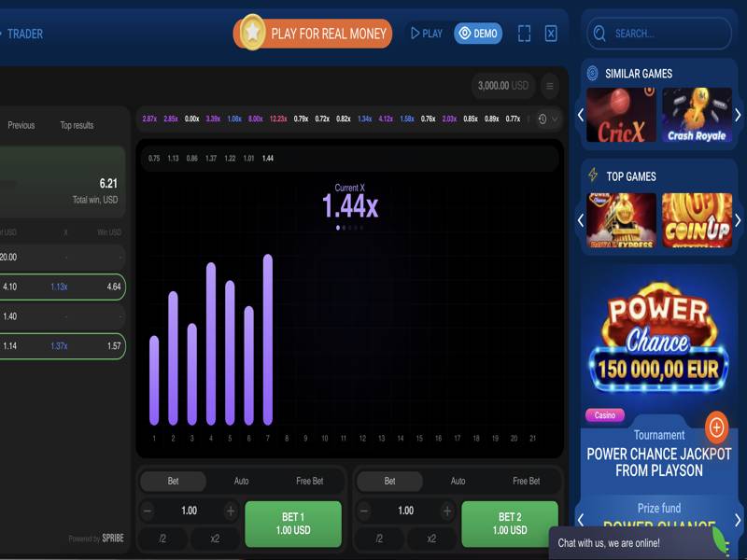747x560 pixels.
Task: Select Bet tab in first bet panel
Action: 173,481
